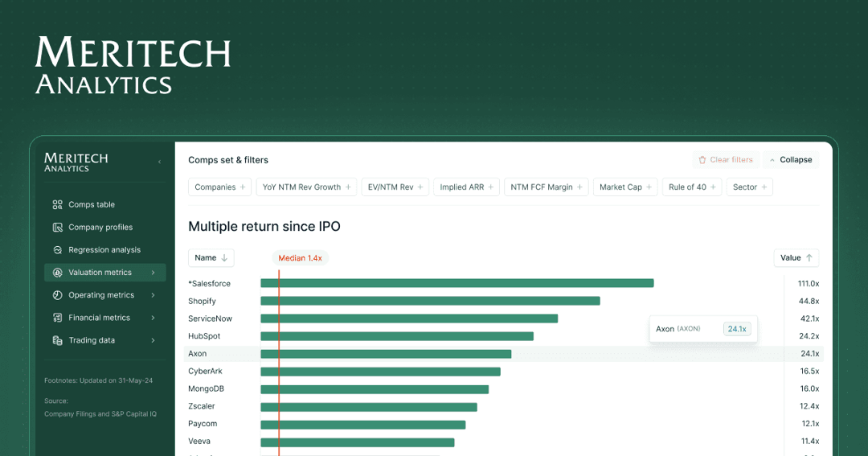Click plus icon on NTM FCF Margin filter
Screen dimensions: 868x456
(579, 187)
